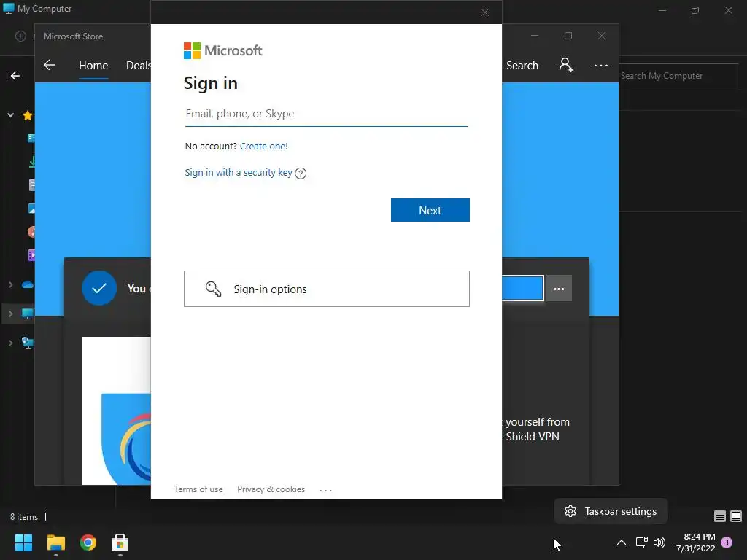The height and width of the screenshot is (560, 747).
Task: Show more footer options ellipsis in dialog
Action: (325, 490)
